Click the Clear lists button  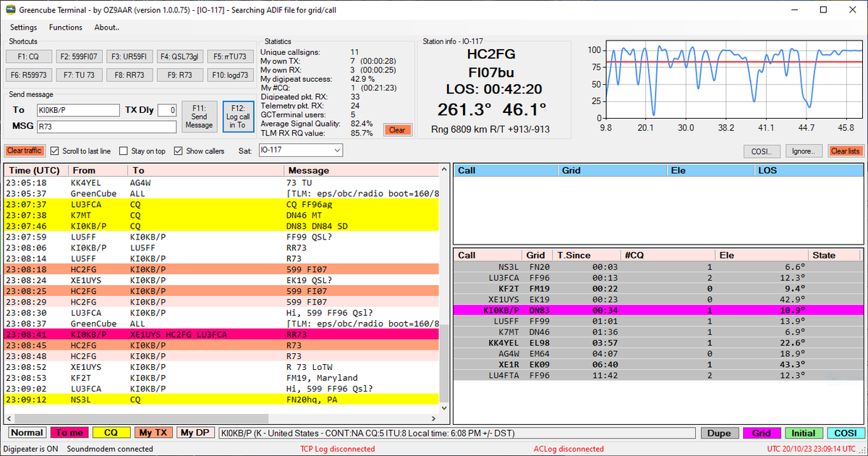coord(846,151)
